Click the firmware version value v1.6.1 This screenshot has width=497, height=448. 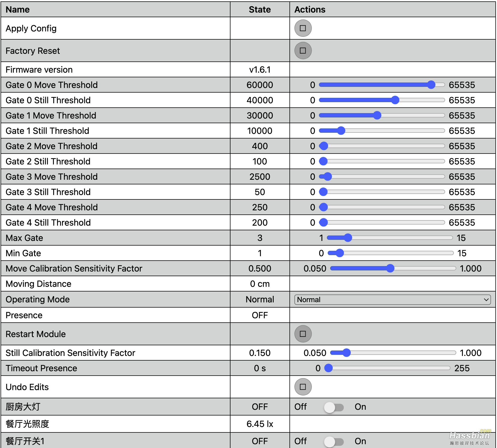(x=260, y=70)
